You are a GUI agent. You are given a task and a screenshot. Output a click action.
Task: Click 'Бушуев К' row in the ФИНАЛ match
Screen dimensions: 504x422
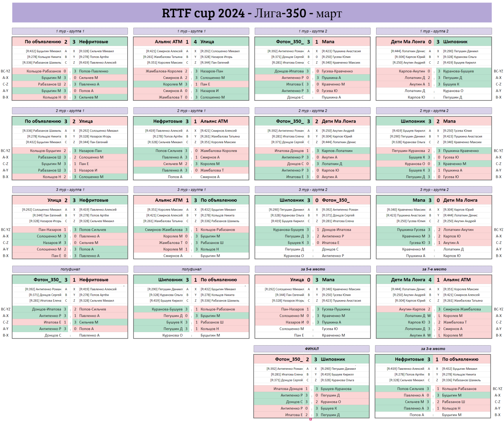(312, 408)
